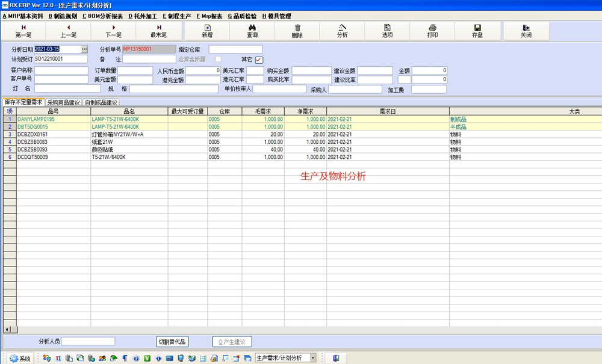Viewport: 602px width, 364px height.
Task: Check the 仓库含所属 checkbox
Action: (x=219, y=59)
